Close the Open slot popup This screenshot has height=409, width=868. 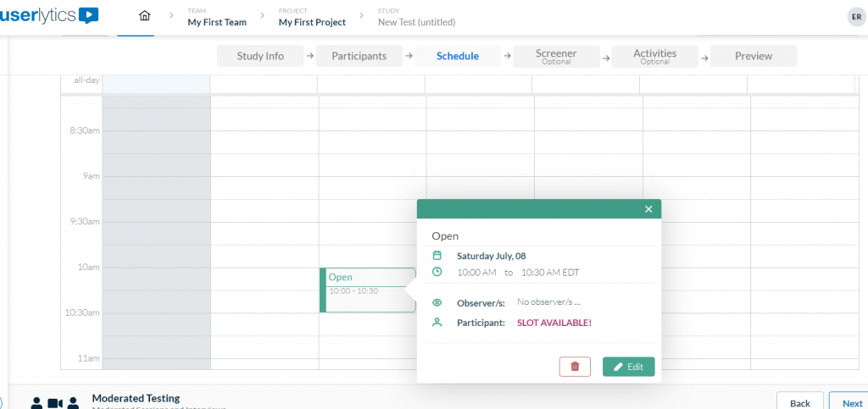coord(648,209)
